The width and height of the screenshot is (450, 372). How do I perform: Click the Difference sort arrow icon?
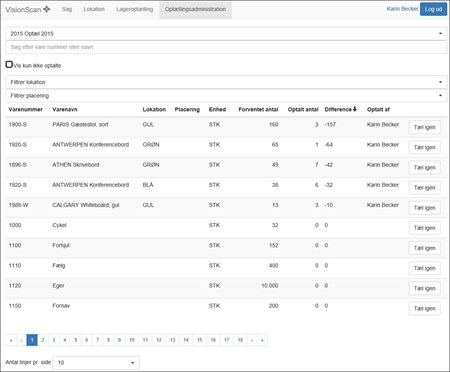tap(355, 109)
